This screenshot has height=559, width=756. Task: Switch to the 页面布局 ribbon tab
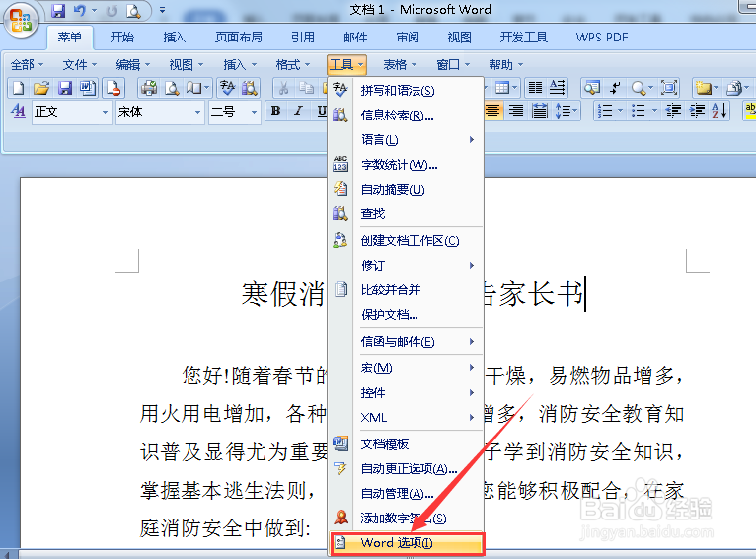pyautogui.click(x=239, y=38)
